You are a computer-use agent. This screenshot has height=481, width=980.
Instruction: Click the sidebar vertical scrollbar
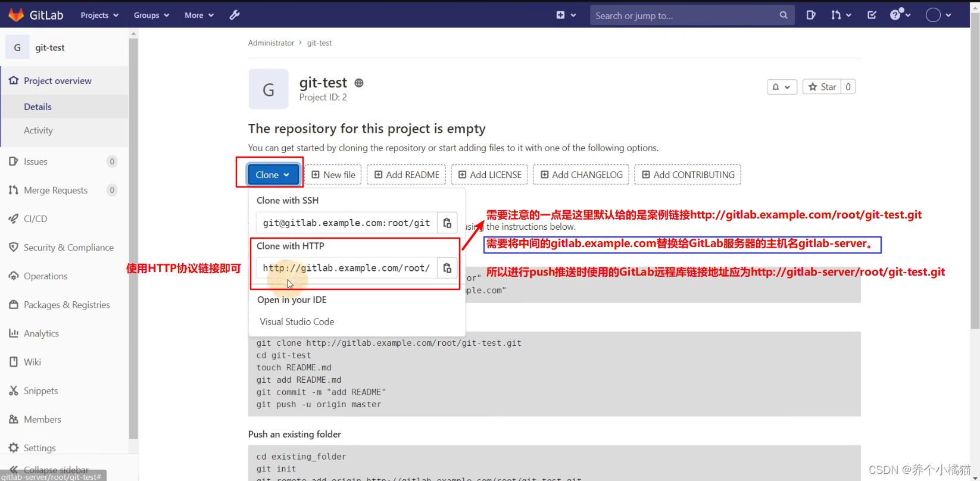[133, 238]
